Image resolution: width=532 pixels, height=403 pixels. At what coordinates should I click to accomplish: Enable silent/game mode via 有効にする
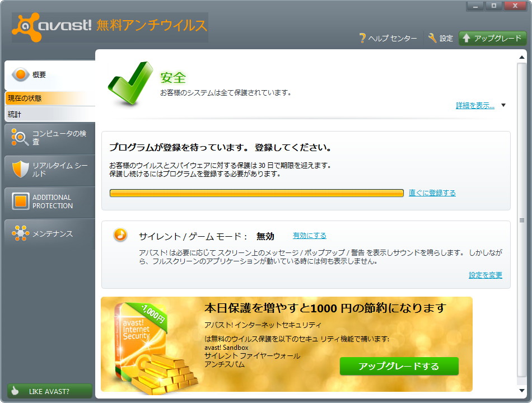[309, 236]
